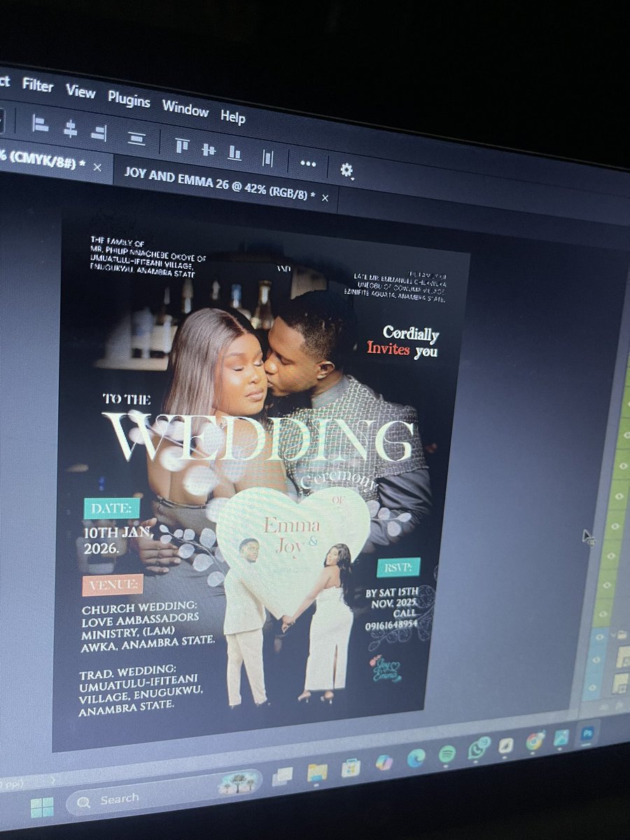630x840 pixels.
Task: Open the Window menu
Action: [x=185, y=108]
